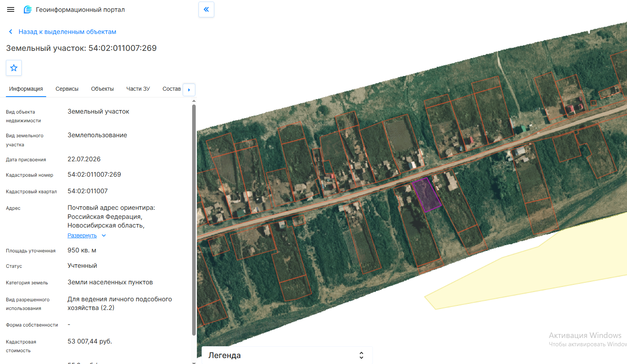Click the cadastral number 54:02:011007:269 value
The height and width of the screenshot is (364, 627).
tap(94, 175)
